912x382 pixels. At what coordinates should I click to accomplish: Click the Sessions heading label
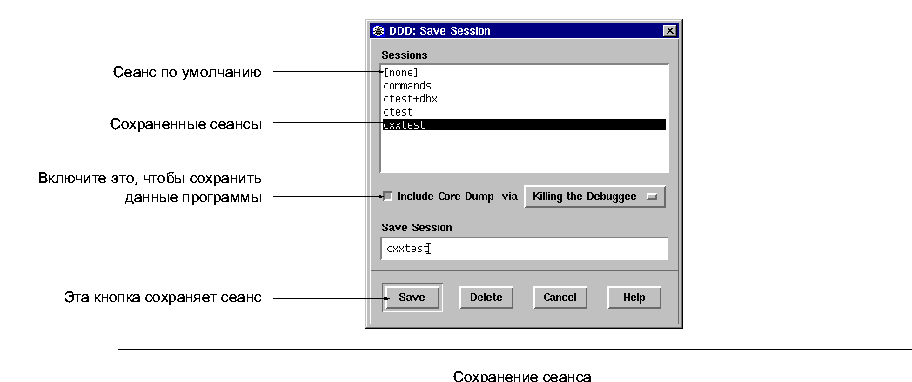(x=404, y=55)
